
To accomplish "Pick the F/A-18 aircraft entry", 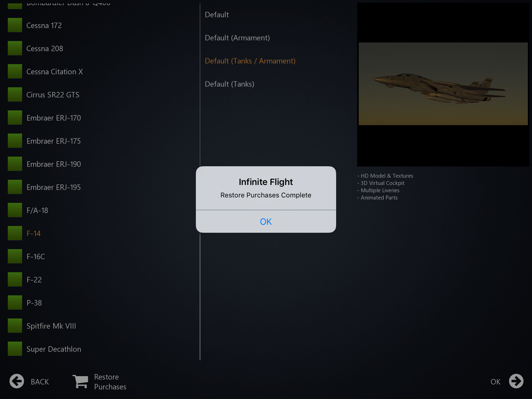I will [x=37, y=210].
